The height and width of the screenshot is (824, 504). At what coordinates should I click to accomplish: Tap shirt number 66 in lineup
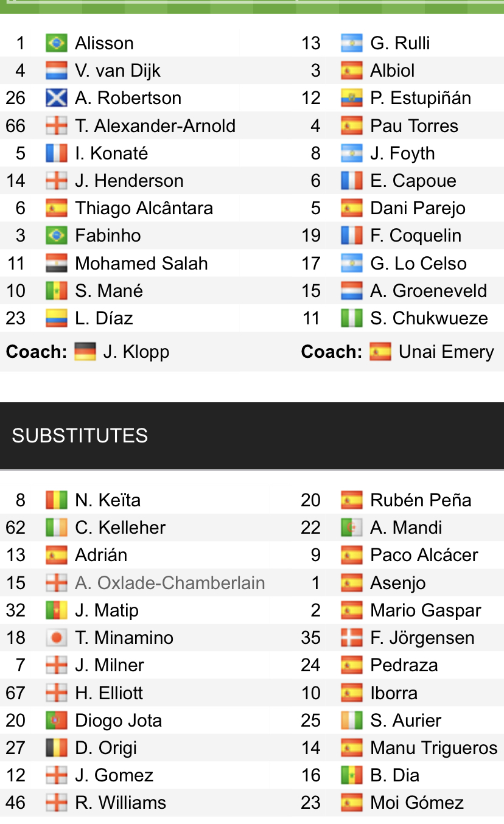point(16,126)
